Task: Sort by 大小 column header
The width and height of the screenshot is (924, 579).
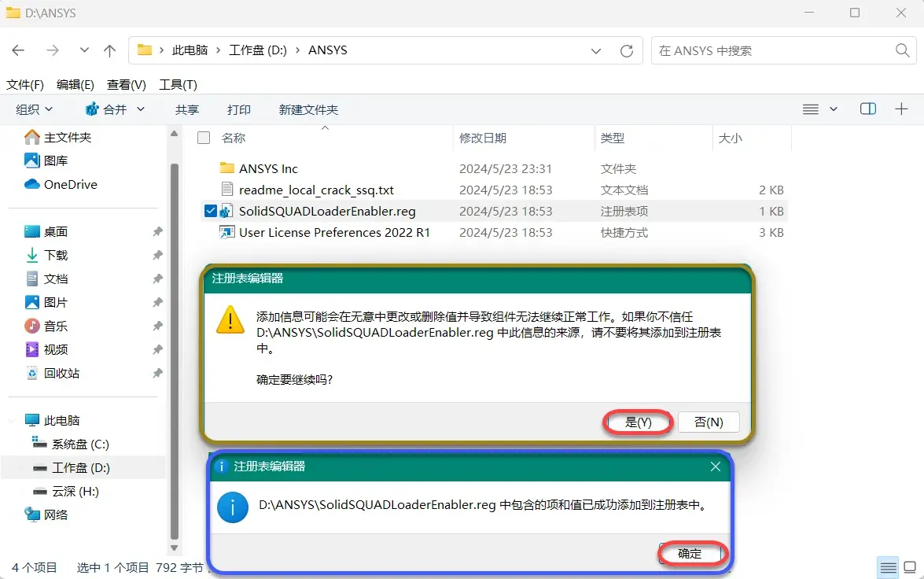Action: 730,138
